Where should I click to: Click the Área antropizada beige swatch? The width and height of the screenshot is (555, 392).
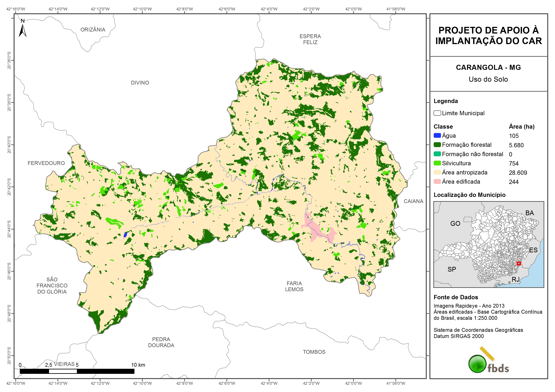pyautogui.click(x=437, y=172)
